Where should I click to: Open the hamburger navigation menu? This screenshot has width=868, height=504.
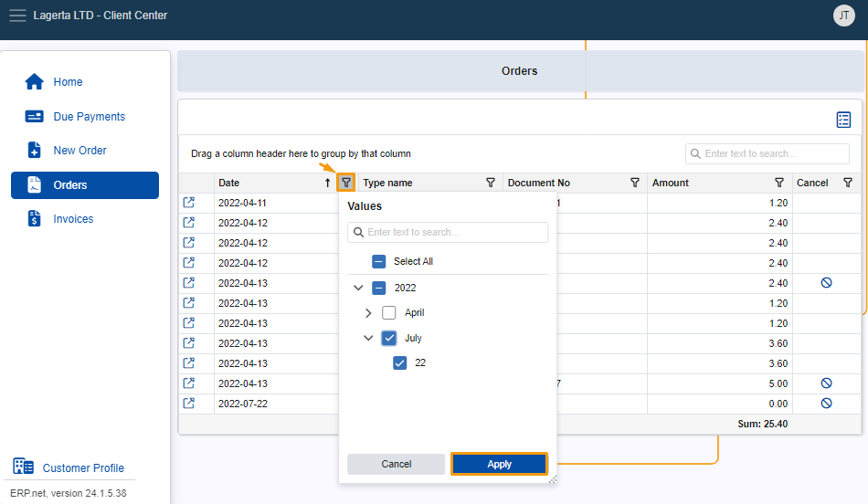click(x=17, y=16)
